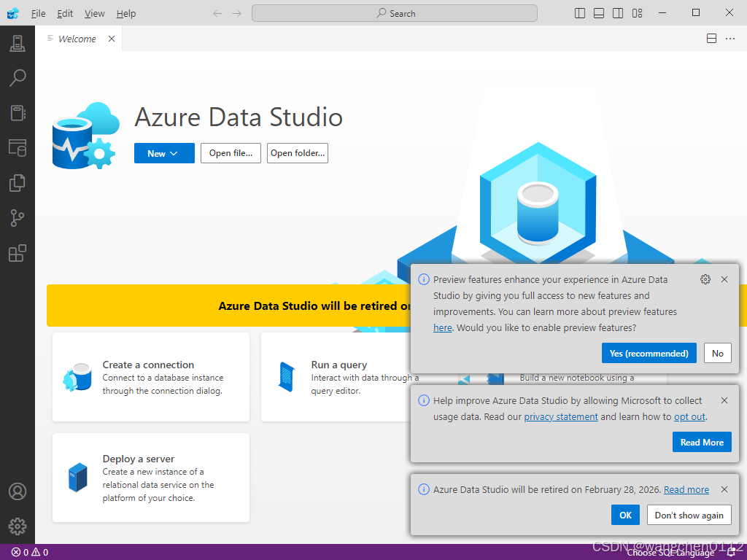Viewport: 747px width, 560px height.
Task: Open the Extensions view
Action: coord(18,253)
